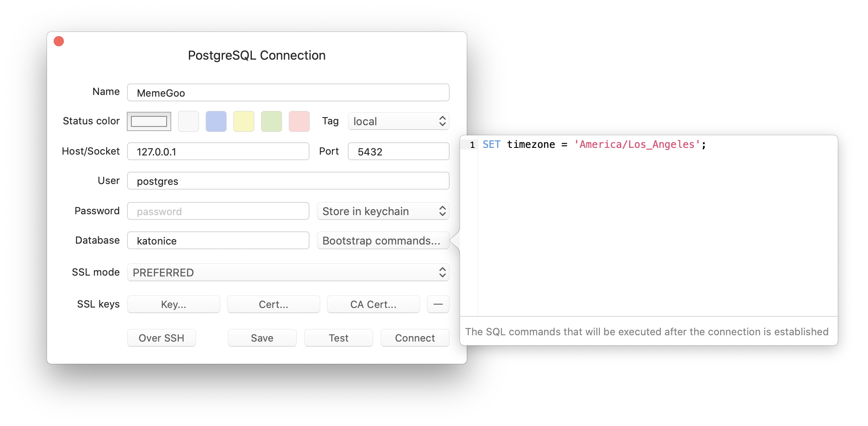The image size is (868, 426).
Task: Click the Host/Socket field containing 127.0.0.1
Action: 218,151
